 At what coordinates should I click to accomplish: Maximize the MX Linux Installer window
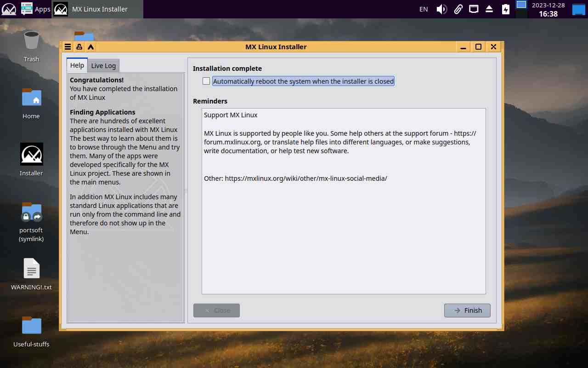[478, 47]
